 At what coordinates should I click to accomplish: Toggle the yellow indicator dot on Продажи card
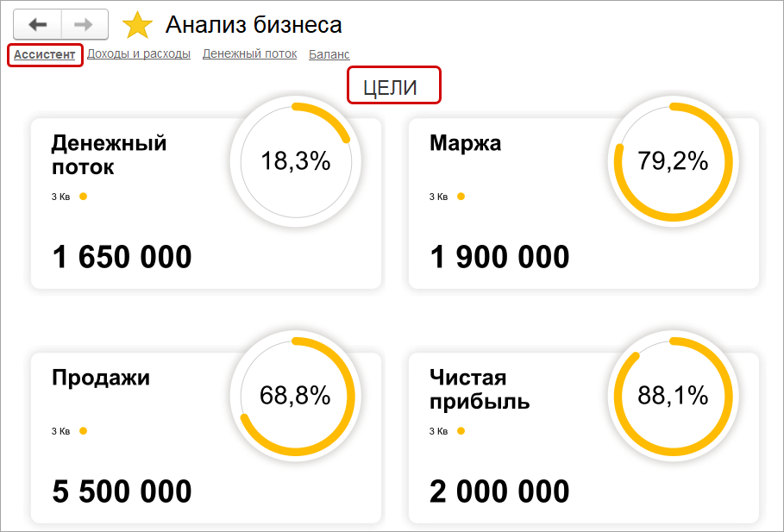click(83, 429)
